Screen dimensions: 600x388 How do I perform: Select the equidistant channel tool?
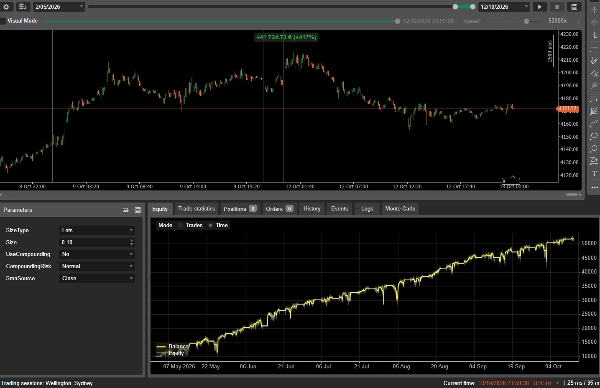pos(594,98)
